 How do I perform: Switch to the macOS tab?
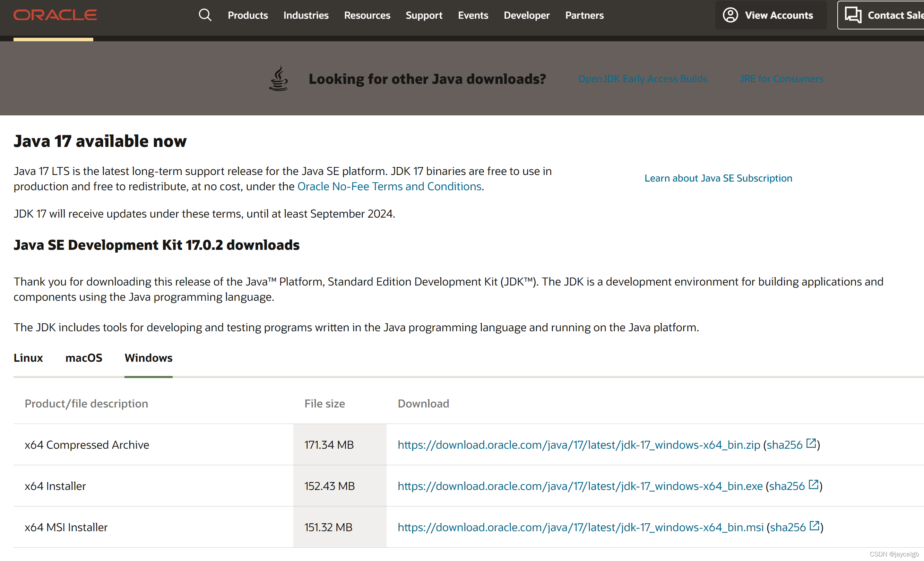point(84,358)
